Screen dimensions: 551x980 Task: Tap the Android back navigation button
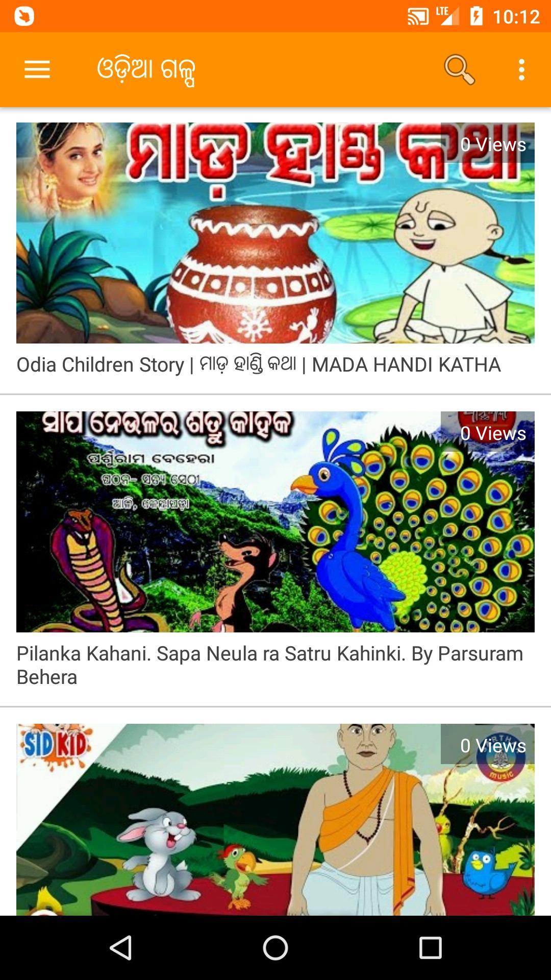tap(121, 948)
